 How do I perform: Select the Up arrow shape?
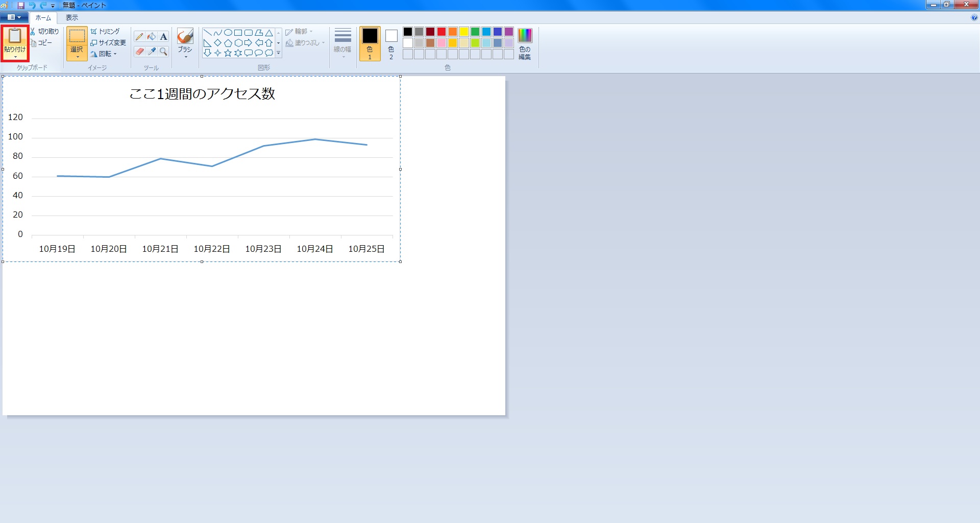(269, 43)
